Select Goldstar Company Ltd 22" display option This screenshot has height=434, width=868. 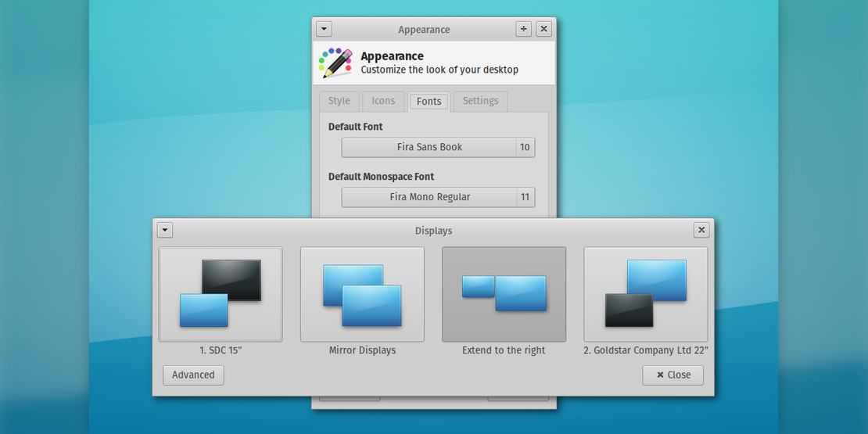click(645, 294)
